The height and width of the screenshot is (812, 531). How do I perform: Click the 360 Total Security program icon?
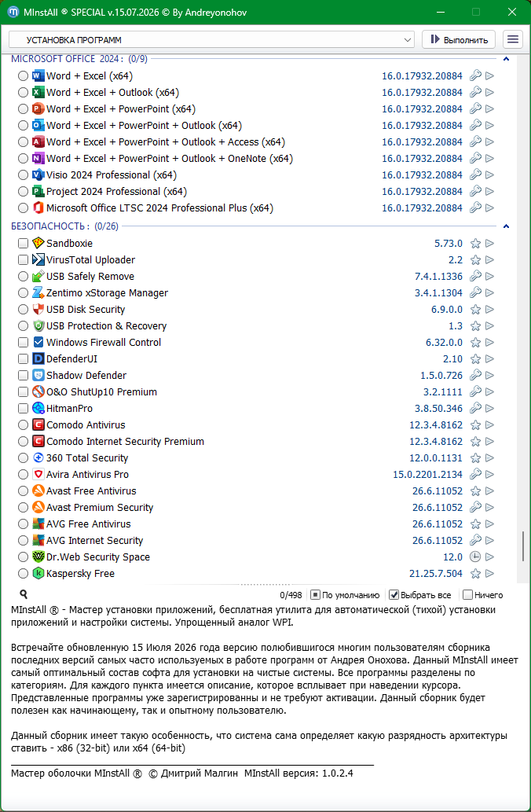[38, 457]
